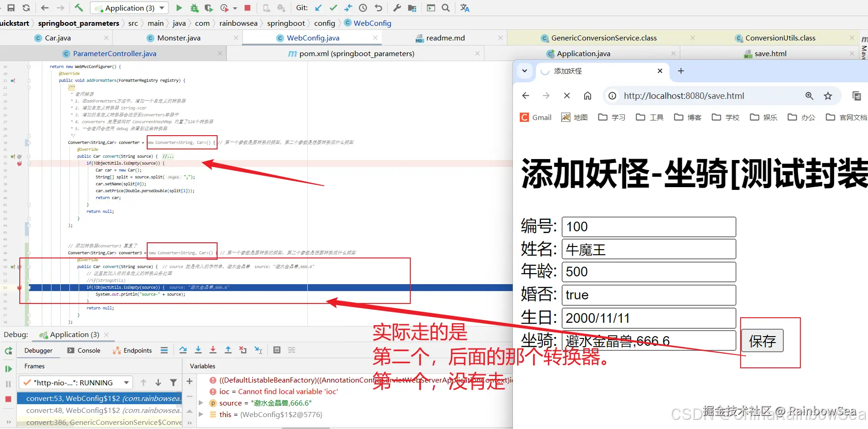Viewport: 868px width, 429px height.
Task: Click the Search Everywhere magnifier icon
Action: click(446, 8)
